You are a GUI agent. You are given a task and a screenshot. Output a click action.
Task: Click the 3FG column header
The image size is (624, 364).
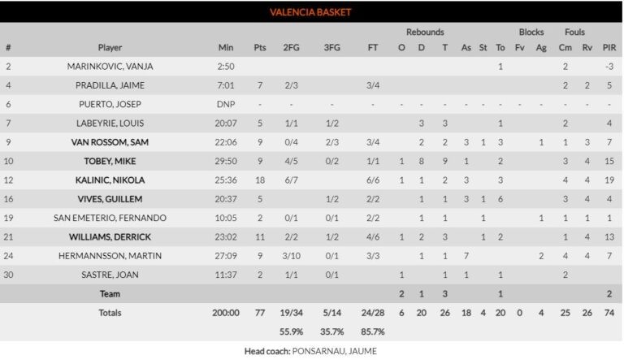(x=331, y=47)
